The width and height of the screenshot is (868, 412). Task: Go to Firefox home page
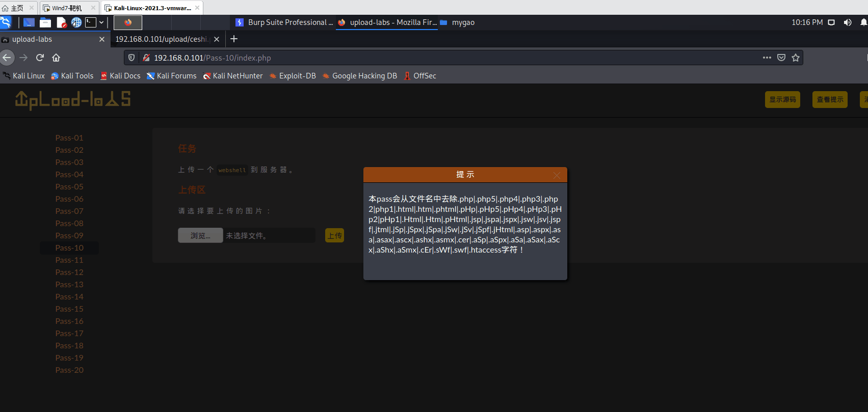tap(56, 58)
